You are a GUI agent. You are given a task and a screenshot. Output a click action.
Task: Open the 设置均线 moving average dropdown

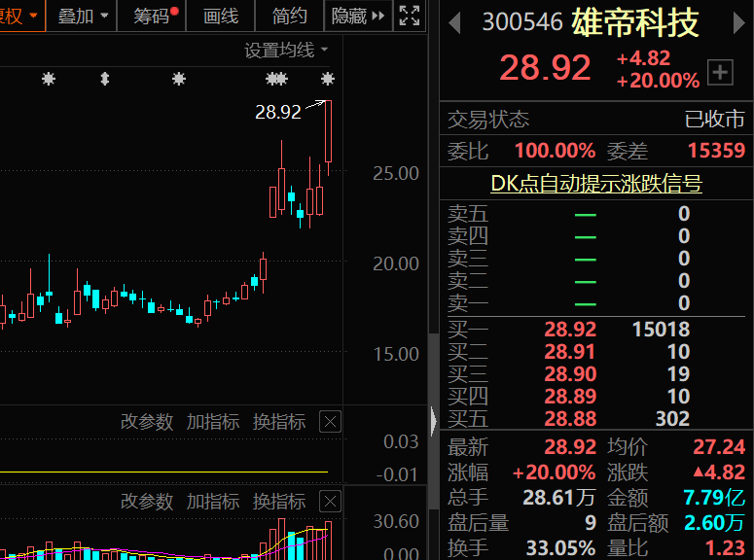point(286,51)
